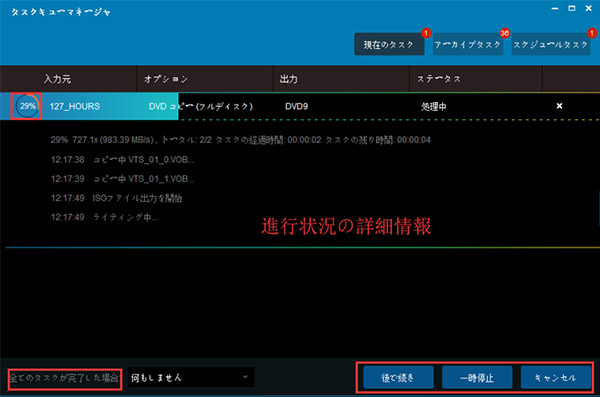Maximize the タスクキューマネージャ window
This screenshot has width=600, height=397.
(x=572, y=8)
